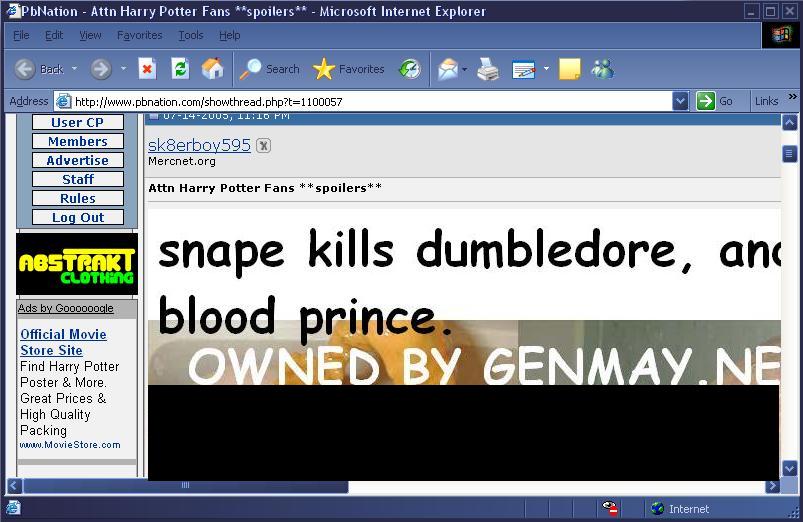This screenshot has width=803, height=522.
Task: Open the File menu
Action: pyautogui.click(x=21, y=35)
